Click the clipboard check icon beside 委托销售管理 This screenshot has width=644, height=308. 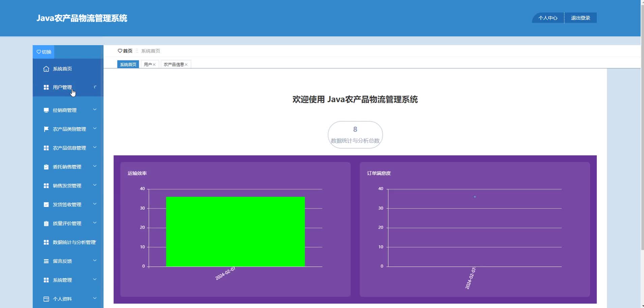(46, 167)
